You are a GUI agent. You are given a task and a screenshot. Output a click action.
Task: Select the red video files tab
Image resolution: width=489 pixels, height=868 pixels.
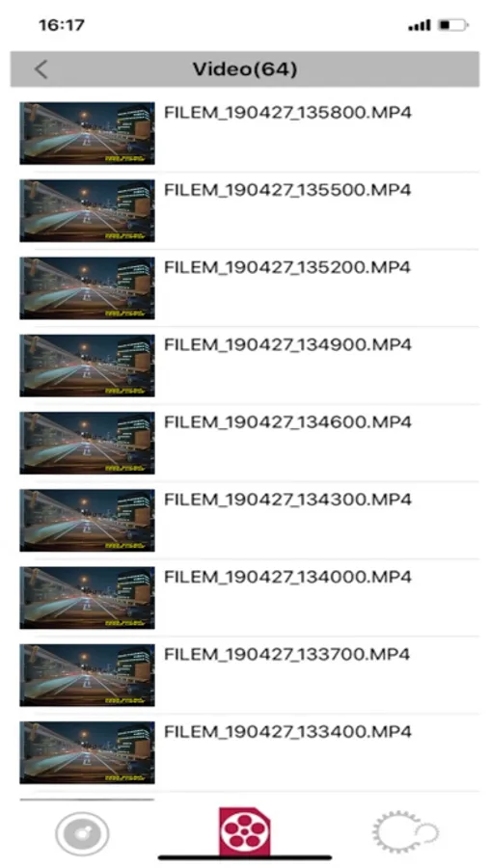coord(245,831)
